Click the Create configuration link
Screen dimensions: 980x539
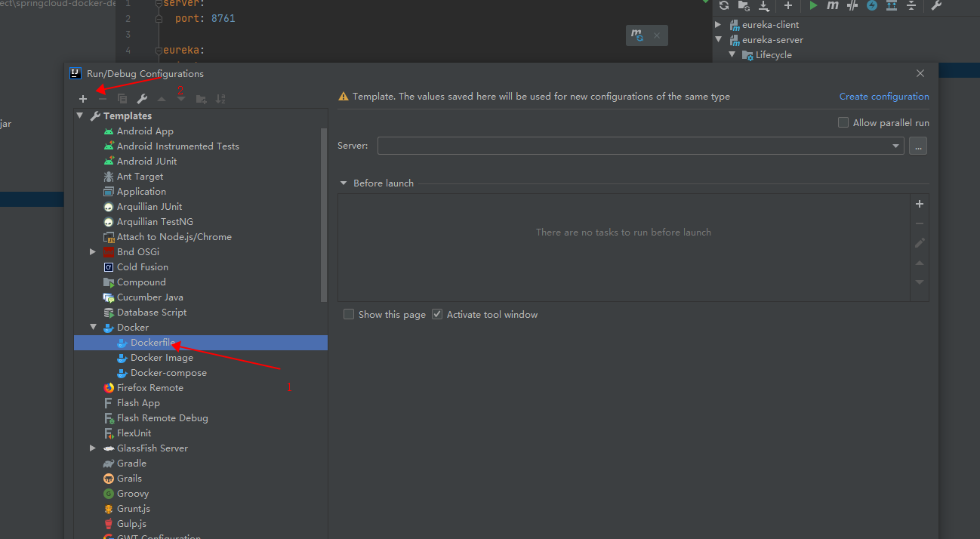884,97
